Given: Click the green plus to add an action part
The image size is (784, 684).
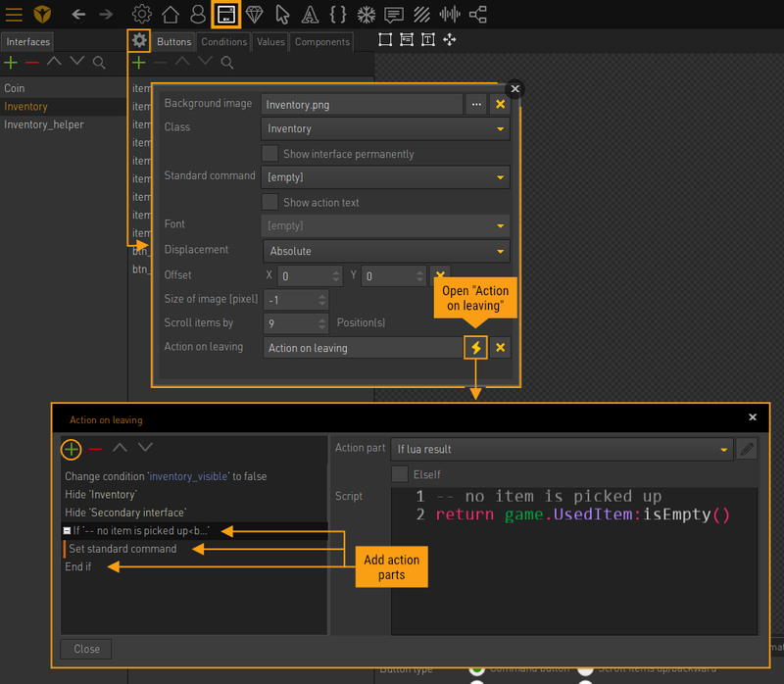Looking at the screenshot, I should pyautogui.click(x=70, y=449).
